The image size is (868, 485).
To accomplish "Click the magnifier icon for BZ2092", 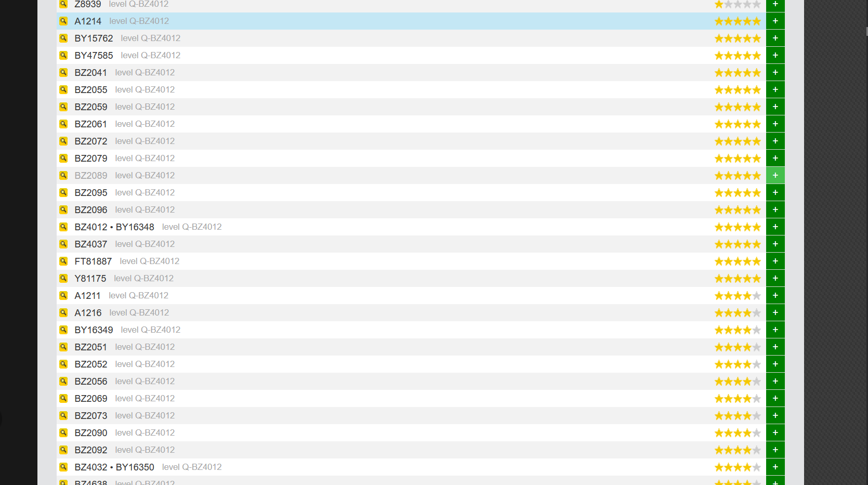I will click(63, 450).
